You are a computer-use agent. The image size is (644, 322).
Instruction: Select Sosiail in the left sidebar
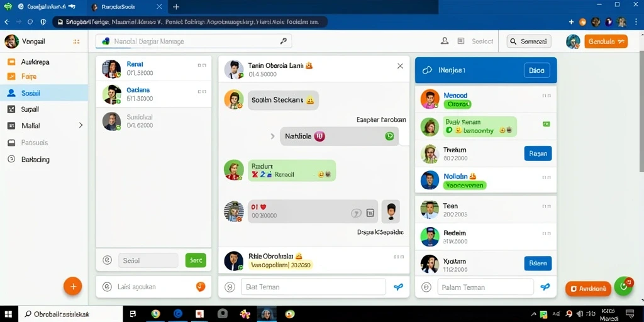point(44,93)
